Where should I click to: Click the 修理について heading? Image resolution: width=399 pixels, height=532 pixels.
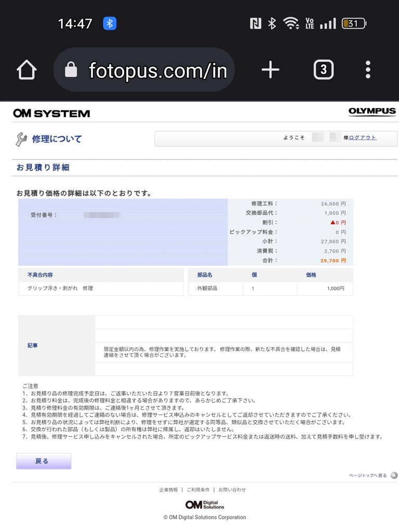click(x=57, y=139)
